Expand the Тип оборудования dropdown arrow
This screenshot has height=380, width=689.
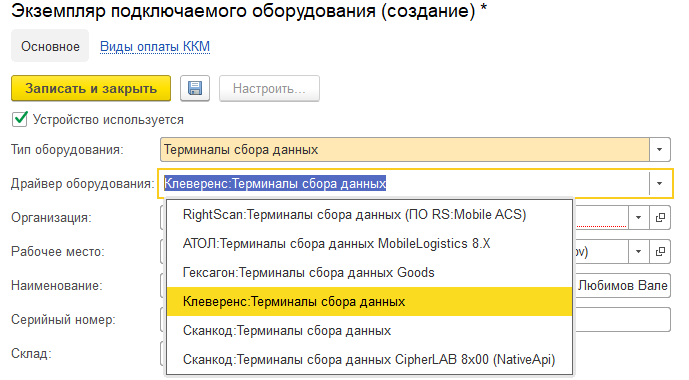click(x=660, y=149)
